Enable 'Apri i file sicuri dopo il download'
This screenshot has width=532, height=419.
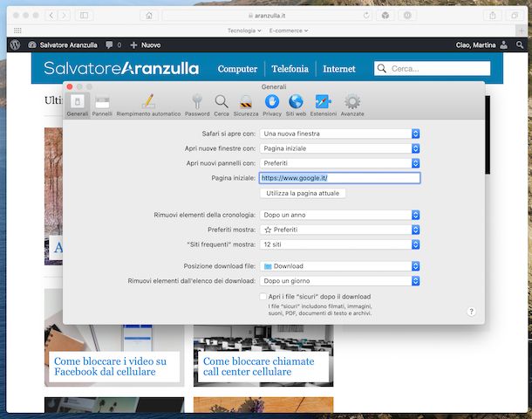263,297
